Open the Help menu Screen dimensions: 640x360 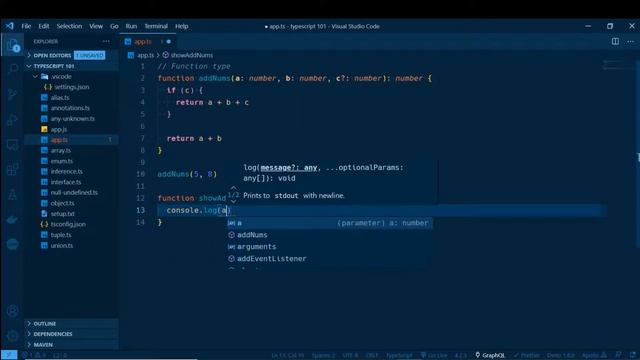tap(182, 26)
